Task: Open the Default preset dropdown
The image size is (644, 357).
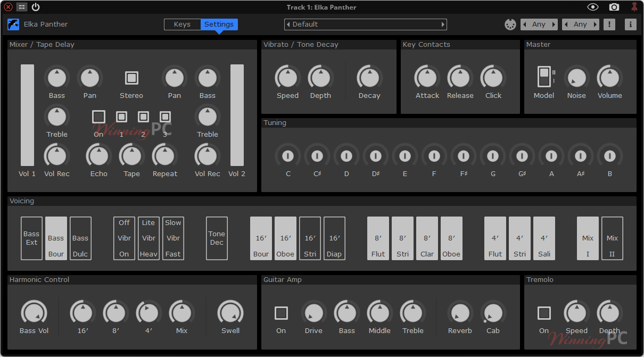Action: click(x=366, y=24)
